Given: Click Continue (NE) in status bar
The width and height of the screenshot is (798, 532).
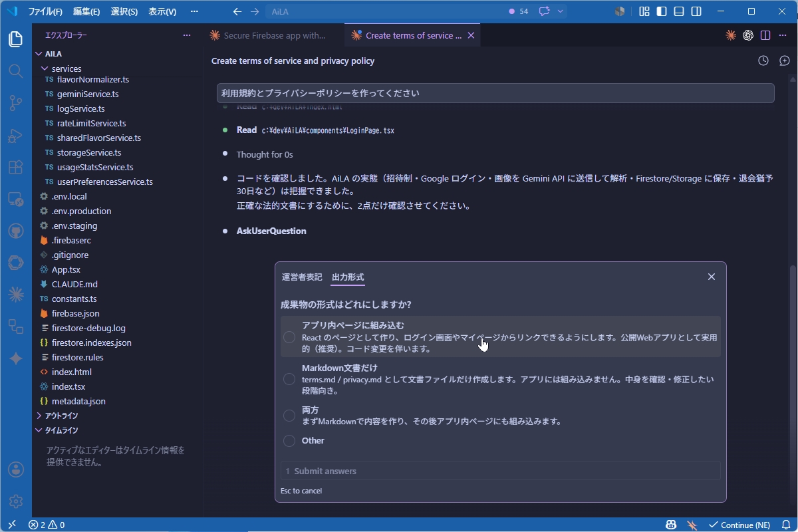Looking at the screenshot, I should point(739,525).
